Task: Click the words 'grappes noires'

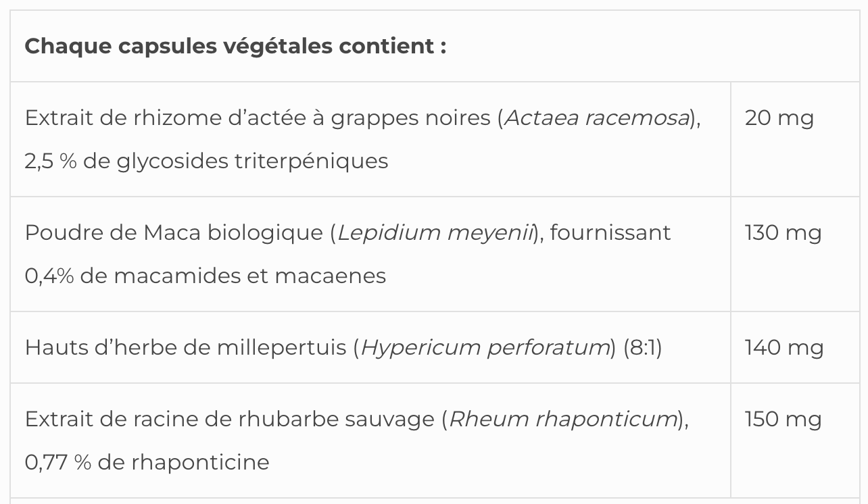Action: pos(412,118)
